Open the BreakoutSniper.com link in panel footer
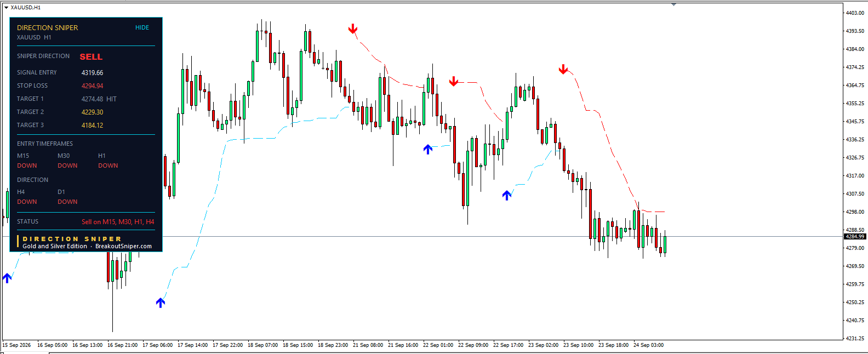The width and height of the screenshot is (868, 354). (x=123, y=247)
